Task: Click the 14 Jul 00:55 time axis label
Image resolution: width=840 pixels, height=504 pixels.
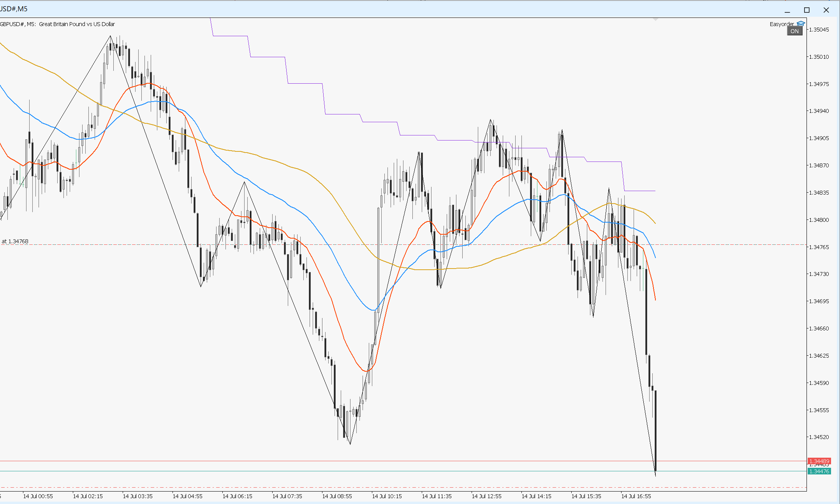Action: pyautogui.click(x=38, y=496)
